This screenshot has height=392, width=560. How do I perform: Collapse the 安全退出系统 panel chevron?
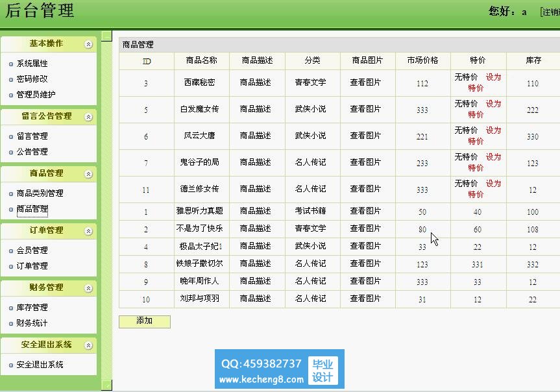click(x=88, y=345)
